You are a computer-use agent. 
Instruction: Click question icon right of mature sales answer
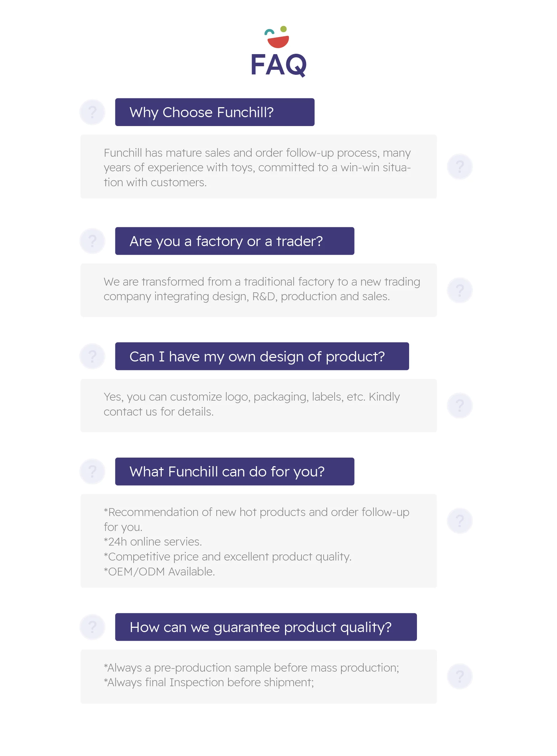click(460, 166)
